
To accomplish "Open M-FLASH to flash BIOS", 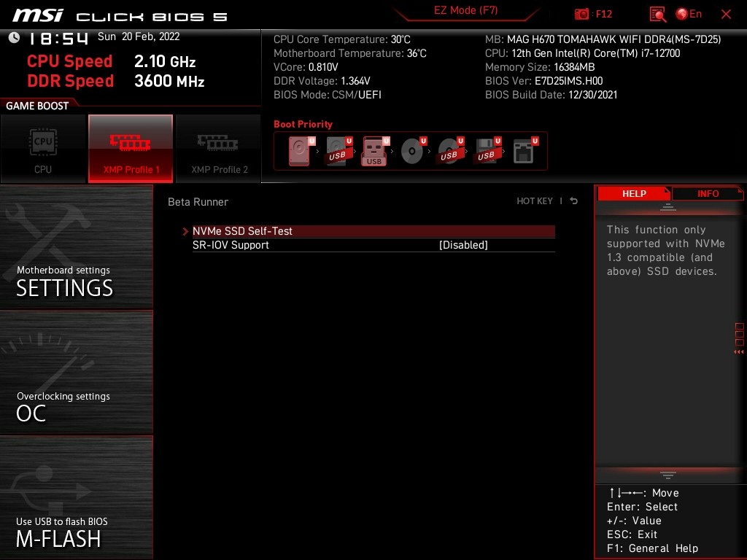I will tap(76, 497).
